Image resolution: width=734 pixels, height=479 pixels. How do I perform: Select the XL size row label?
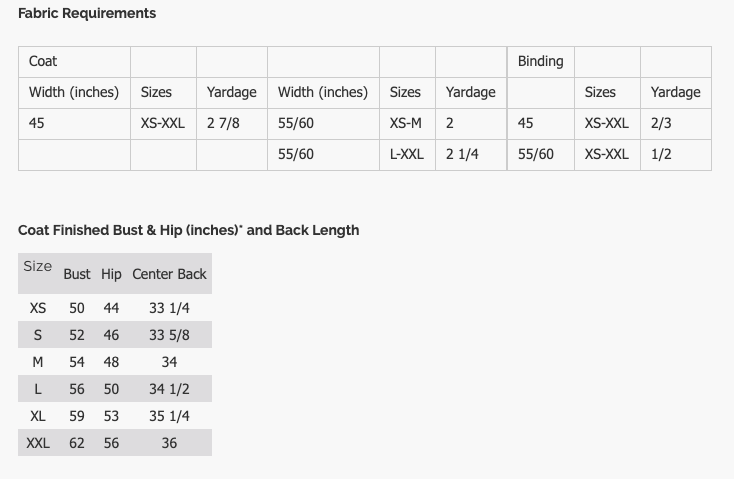point(38,416)
